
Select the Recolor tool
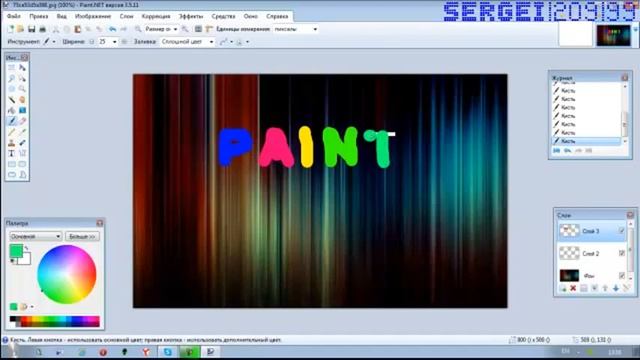pos(22,142)
